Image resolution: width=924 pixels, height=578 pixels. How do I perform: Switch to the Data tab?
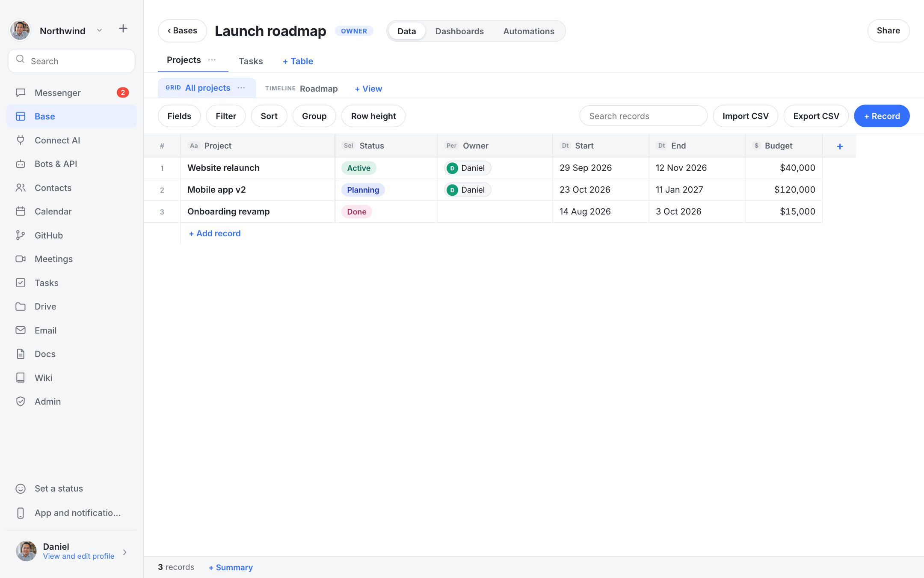point(406,31)
